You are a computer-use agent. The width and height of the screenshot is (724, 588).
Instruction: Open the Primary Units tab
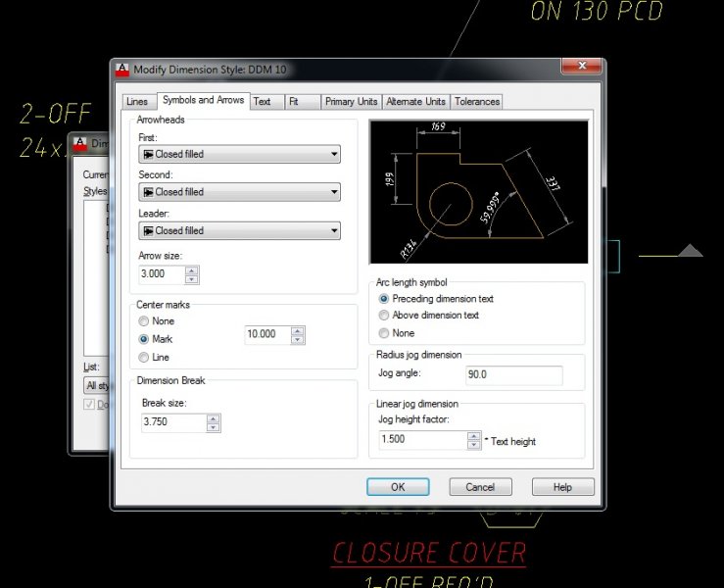[x=352, y=102]
